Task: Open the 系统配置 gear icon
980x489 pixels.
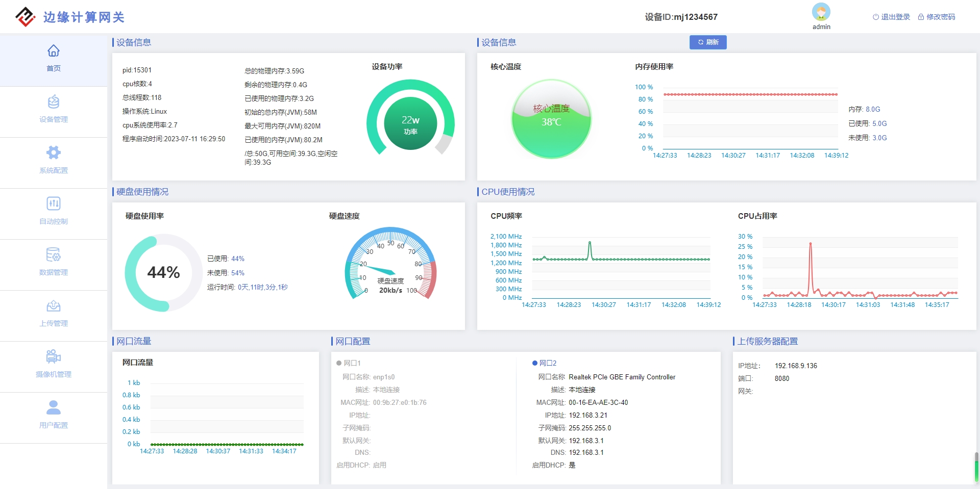Action: tap(54, 152)
